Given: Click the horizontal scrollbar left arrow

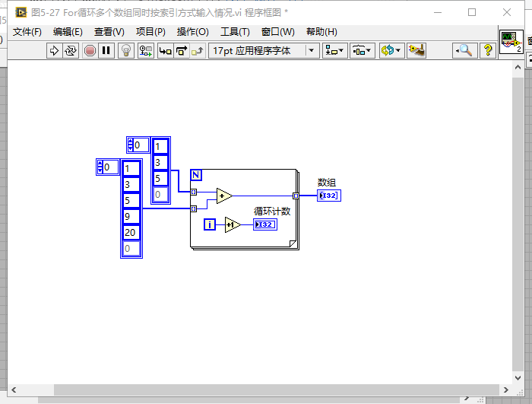Looking at the screenshot, I should point(14,390).
